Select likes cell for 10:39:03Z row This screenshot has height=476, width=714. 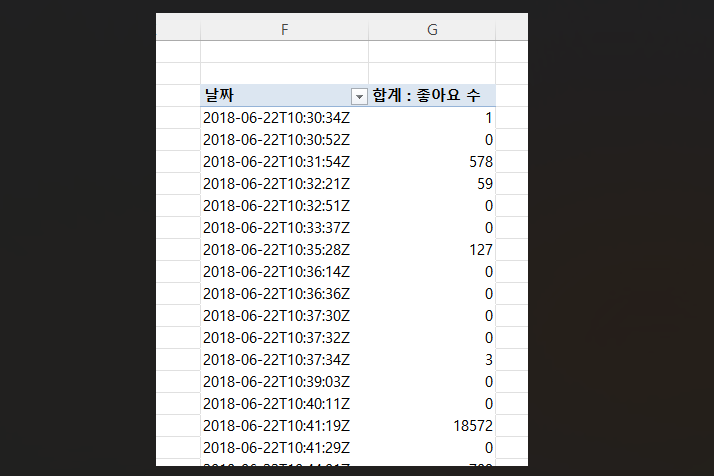coord(432,382)
